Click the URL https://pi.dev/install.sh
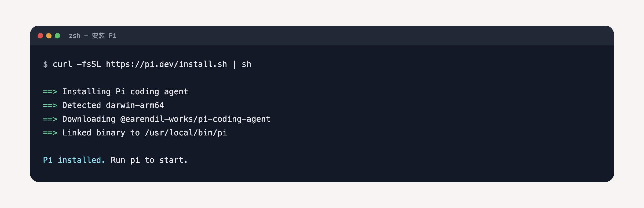This screenshot has width=644, height=208. tap(166, 64)
